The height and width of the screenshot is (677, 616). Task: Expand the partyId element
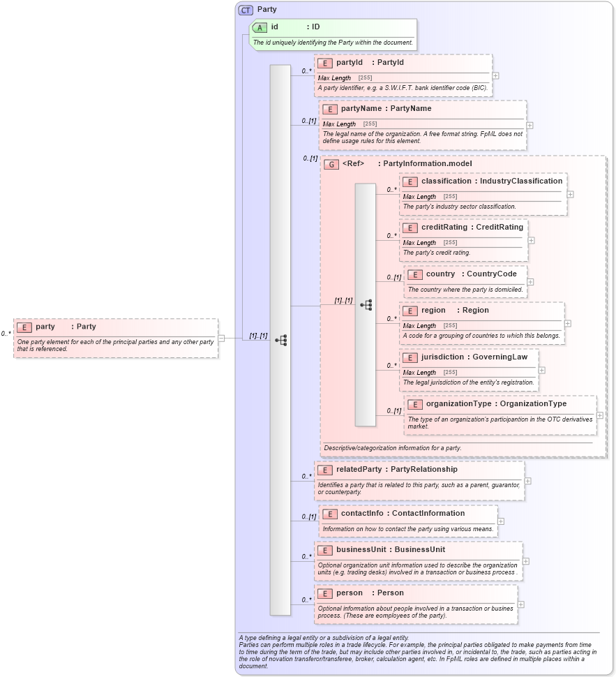(x=495, y=75)
